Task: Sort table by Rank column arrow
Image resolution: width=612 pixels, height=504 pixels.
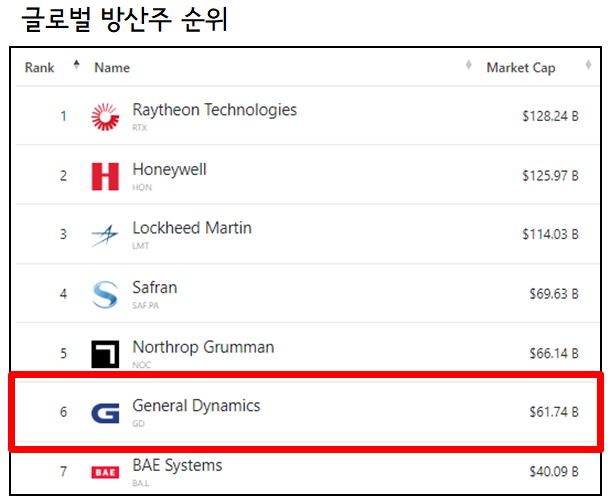Action: point(76,65)
